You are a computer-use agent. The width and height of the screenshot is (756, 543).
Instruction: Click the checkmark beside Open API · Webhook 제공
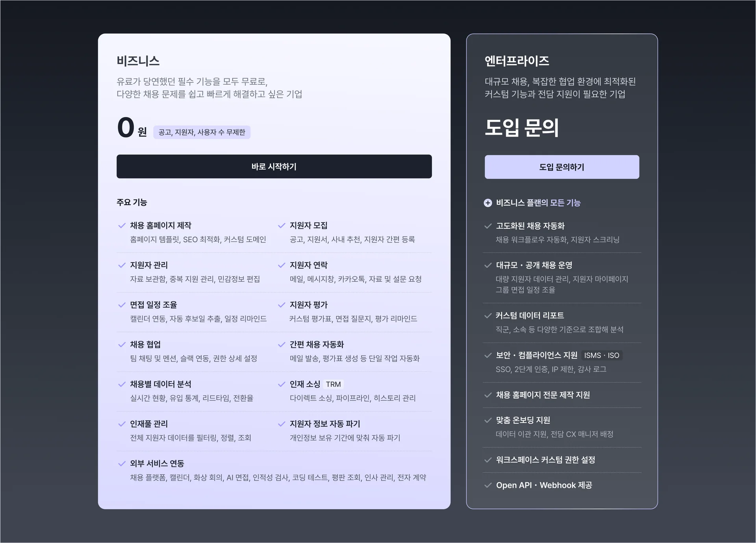coord(488,485)
